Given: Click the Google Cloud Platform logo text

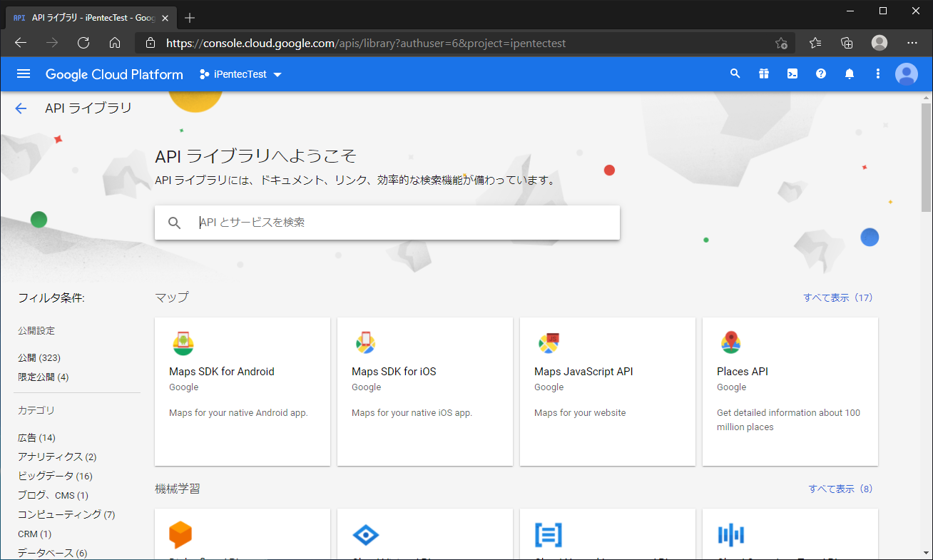Looking at the screenshot, I should click(114, 74).
